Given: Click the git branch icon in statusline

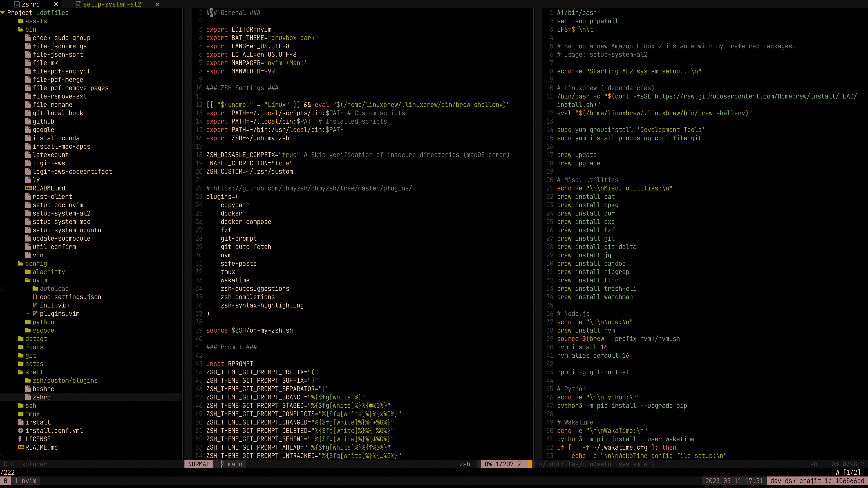Looking at the screenshot, I should point(222,464).
